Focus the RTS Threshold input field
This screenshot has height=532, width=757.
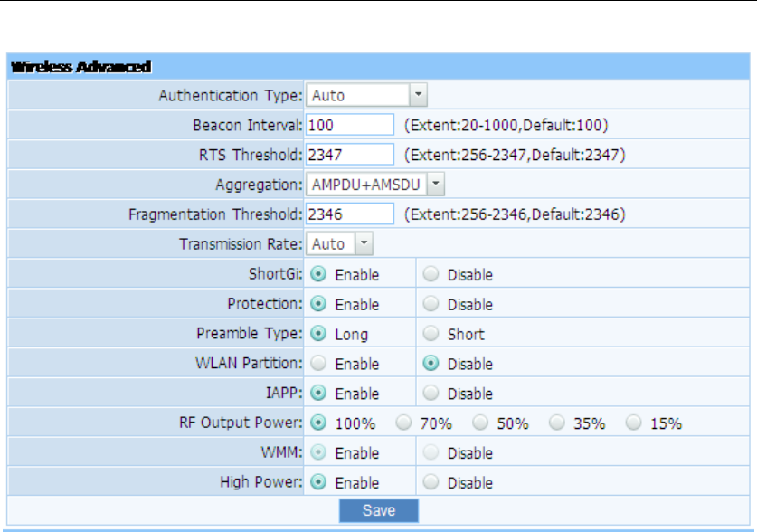349,155
